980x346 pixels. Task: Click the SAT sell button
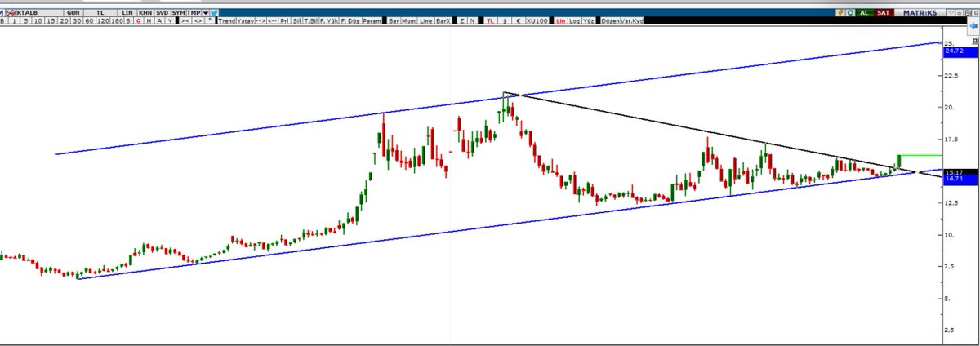(884, 13)
